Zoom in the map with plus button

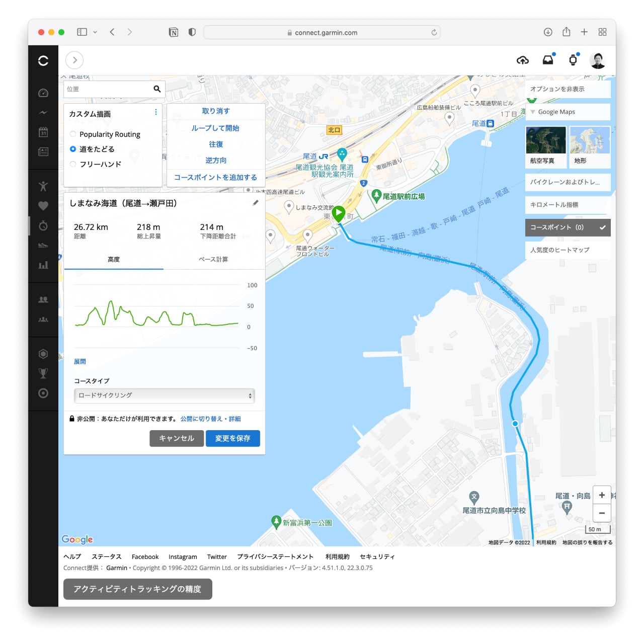pyautogui.click(x=602, y=495)
